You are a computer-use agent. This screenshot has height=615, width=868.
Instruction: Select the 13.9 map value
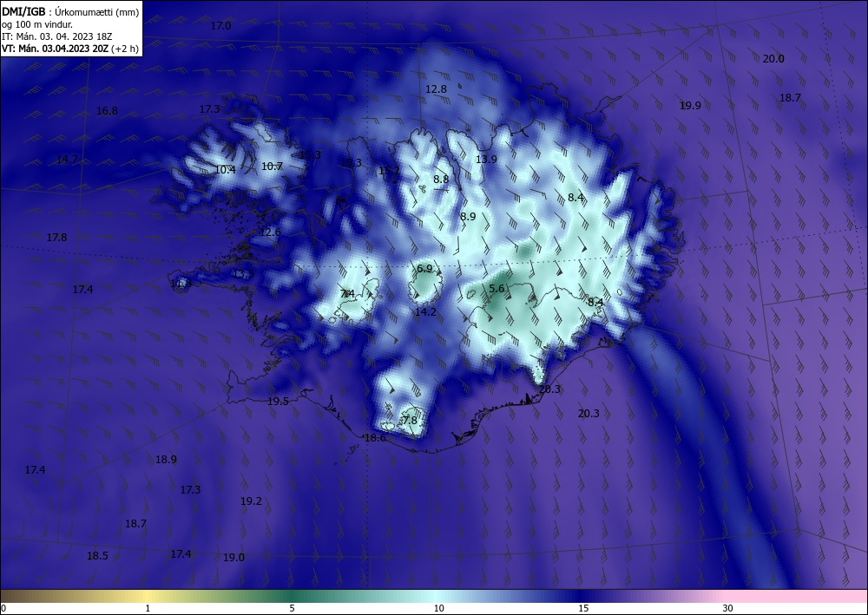pos(486,160)
